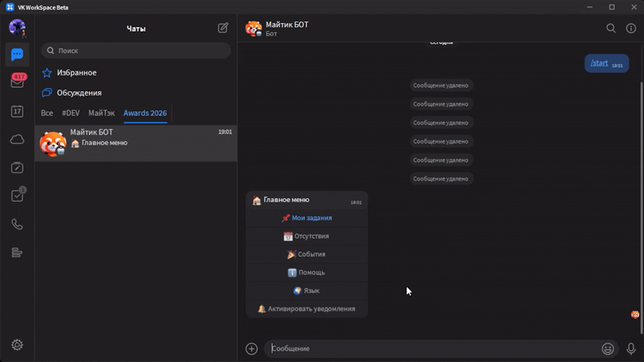This screenshot has height=362, width=644.
Task: Open the Tasks checkmark icon in the sidebar
Action: pyautogui.click(x=17, y=196)
